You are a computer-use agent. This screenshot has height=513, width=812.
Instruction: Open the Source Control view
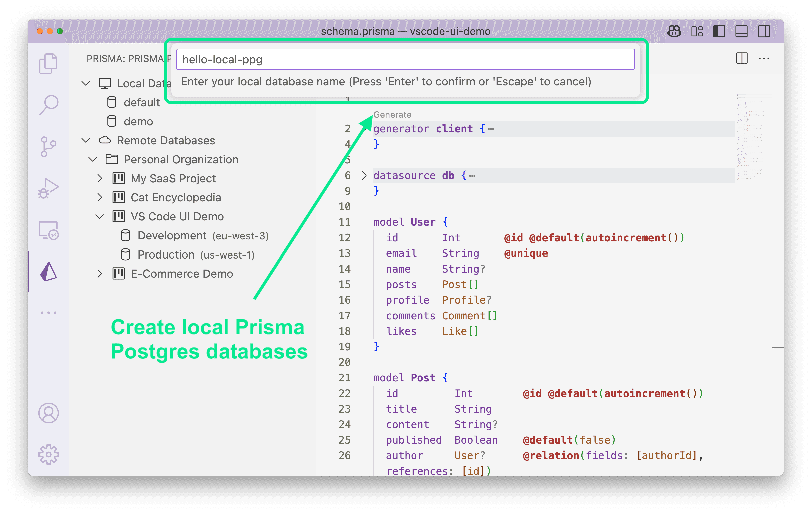pos(48,146)
